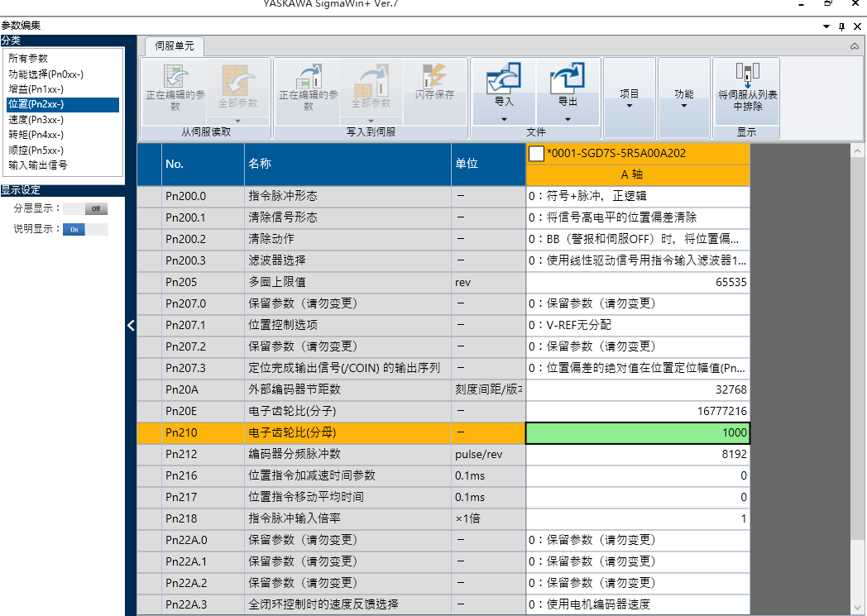Click the vertical scrollbar of the parameter table
Image resolution: width=867 pixels, height=616 pixels.
pos(857,372)
